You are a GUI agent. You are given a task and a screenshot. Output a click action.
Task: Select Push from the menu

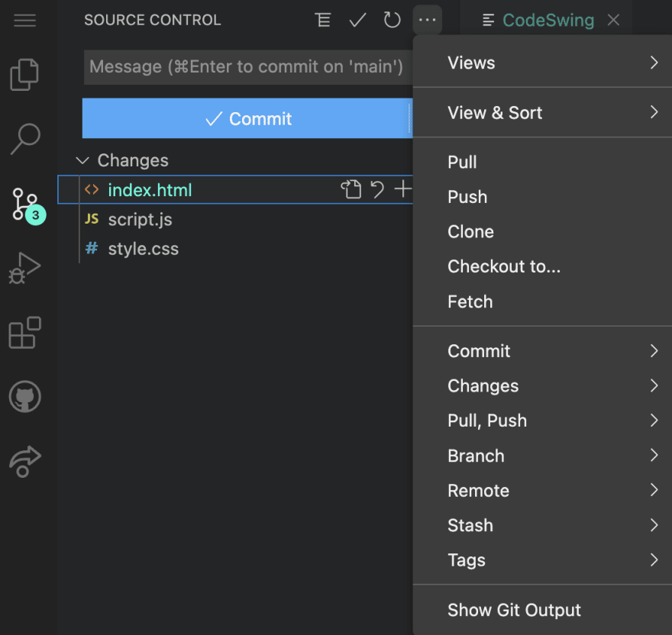pos(467,197)
